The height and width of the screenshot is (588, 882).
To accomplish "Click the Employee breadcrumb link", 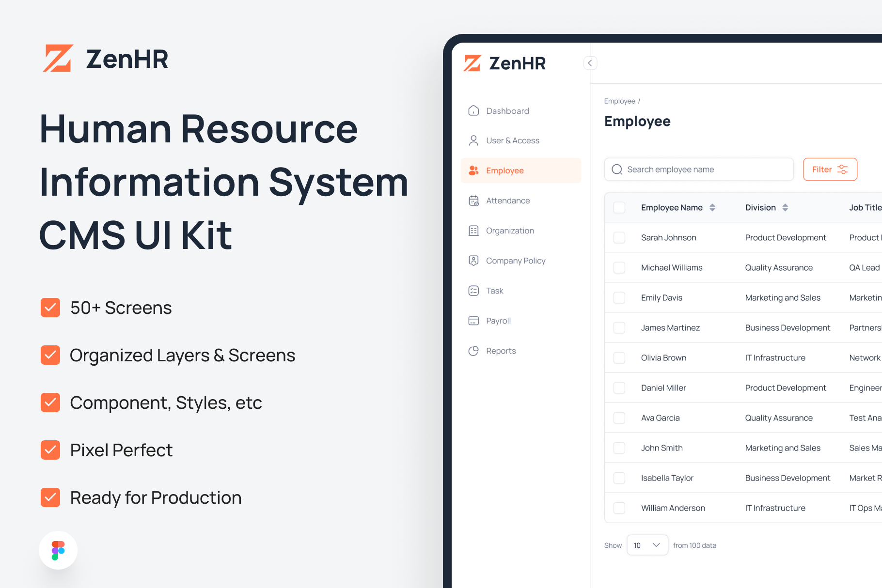I will click(619, 101).
